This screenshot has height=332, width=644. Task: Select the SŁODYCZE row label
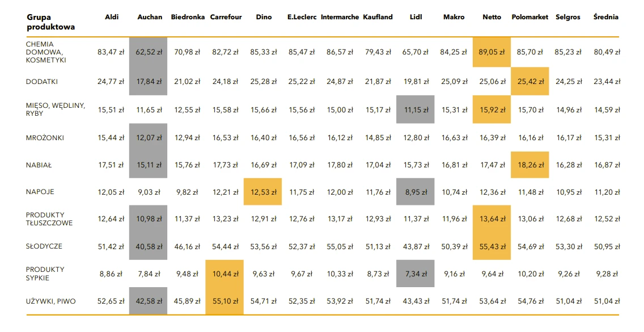click(44, 246)
